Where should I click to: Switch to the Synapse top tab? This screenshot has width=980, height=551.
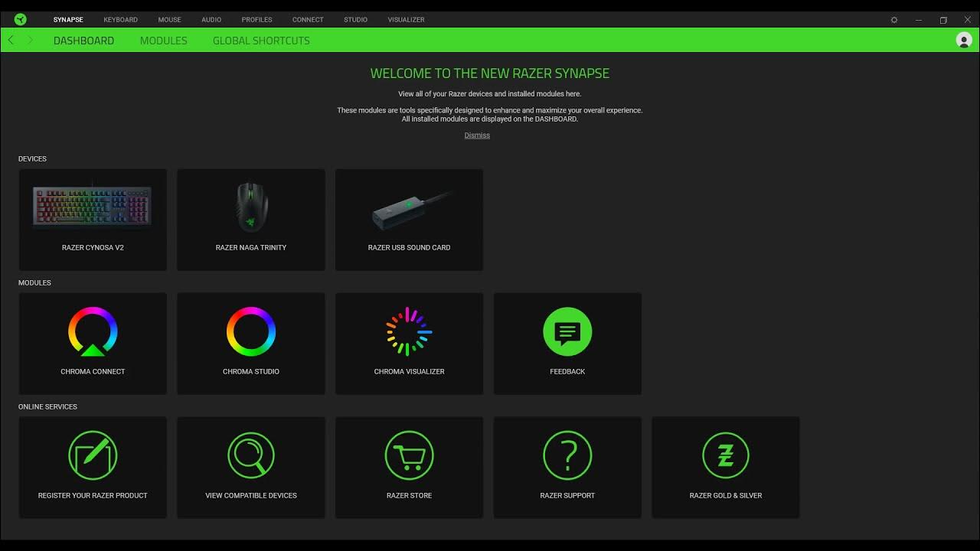[68, 20]
